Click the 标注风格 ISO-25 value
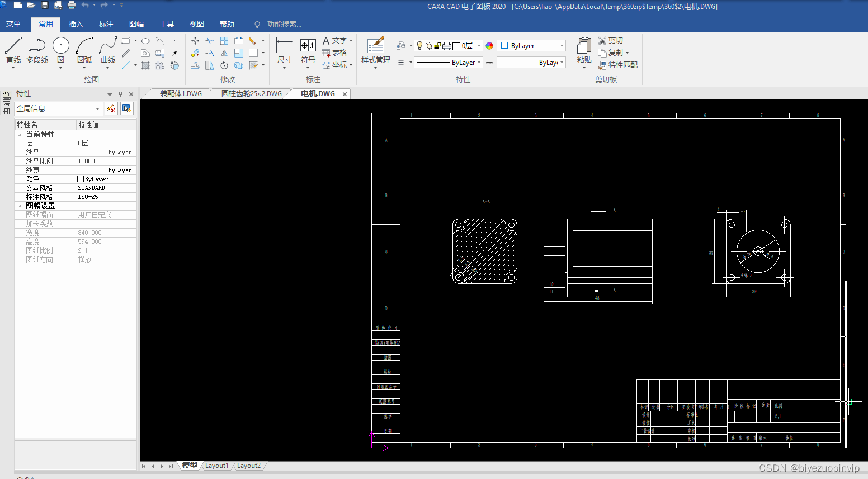 [106, 197]
